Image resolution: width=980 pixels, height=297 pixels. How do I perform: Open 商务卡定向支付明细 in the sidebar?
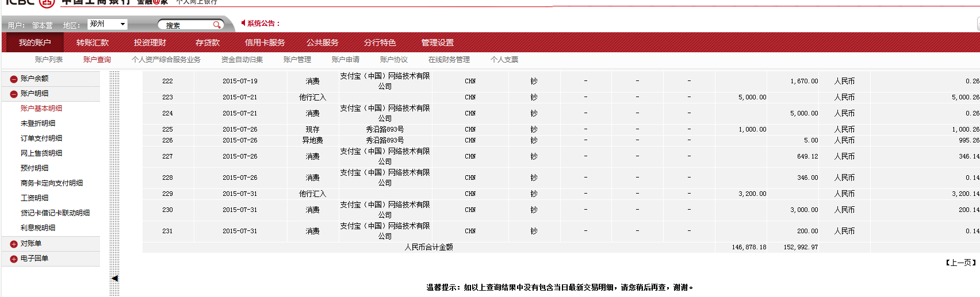[x=52, y=183]
